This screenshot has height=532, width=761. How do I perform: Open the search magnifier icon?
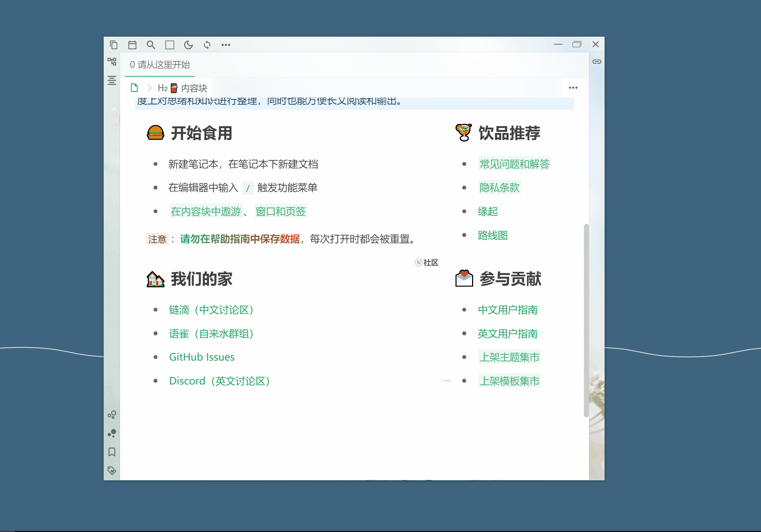(x=151, y=45)
